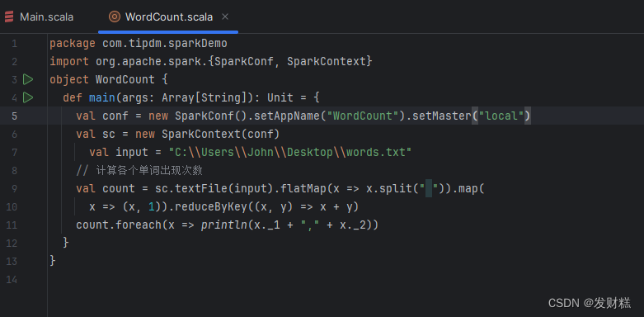The height and width of the screenshot is (317, 644).
Task: Click the empty line 14 in the editor
Action: (x=345, y=280)
